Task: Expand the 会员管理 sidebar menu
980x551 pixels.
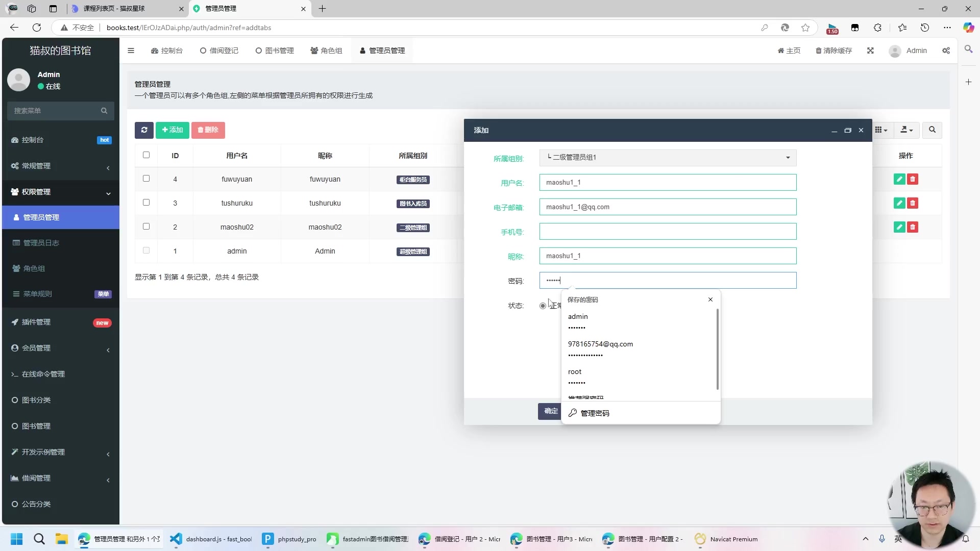Action: 61,348
